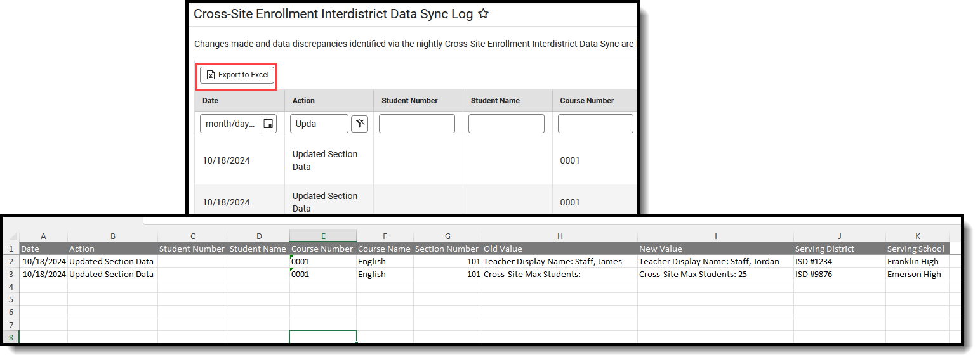Select cell containing ISD #9876
Image resolution: width=980 pixels, height=362 pixels.
(819, 274)
